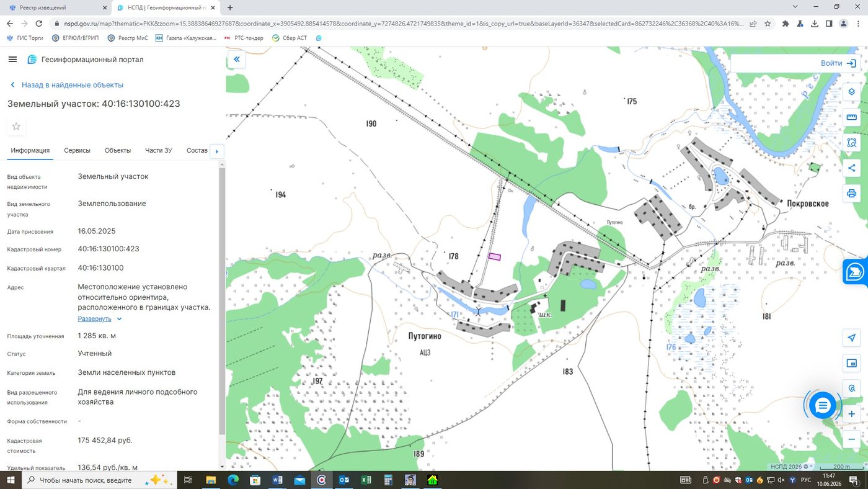
Task: Open browser downloads
Action: (x=814, y=24)
